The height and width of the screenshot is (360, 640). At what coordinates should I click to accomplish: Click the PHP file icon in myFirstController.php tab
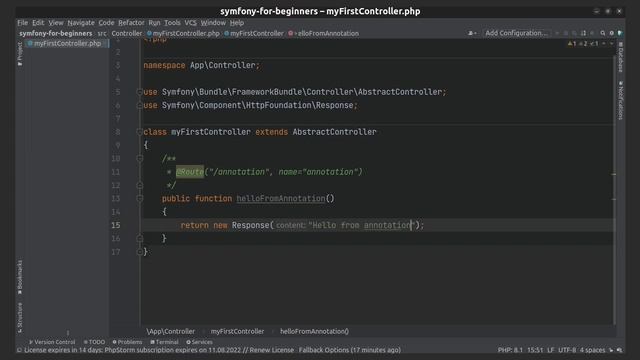30,43
